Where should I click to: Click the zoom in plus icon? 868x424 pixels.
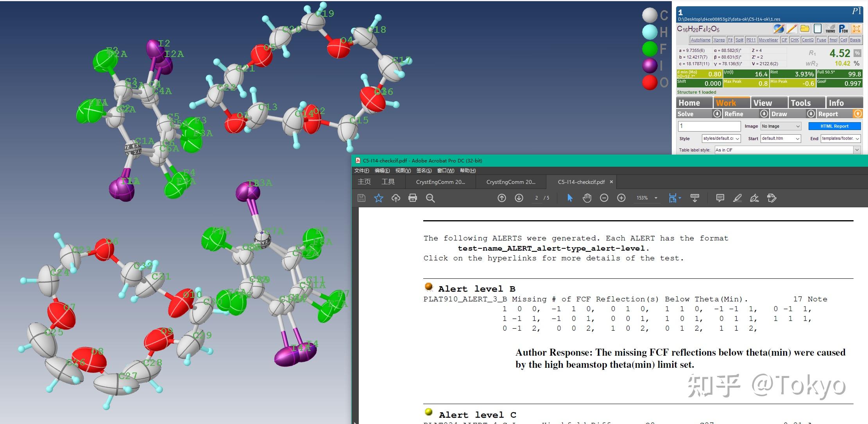tap(621, 198)
